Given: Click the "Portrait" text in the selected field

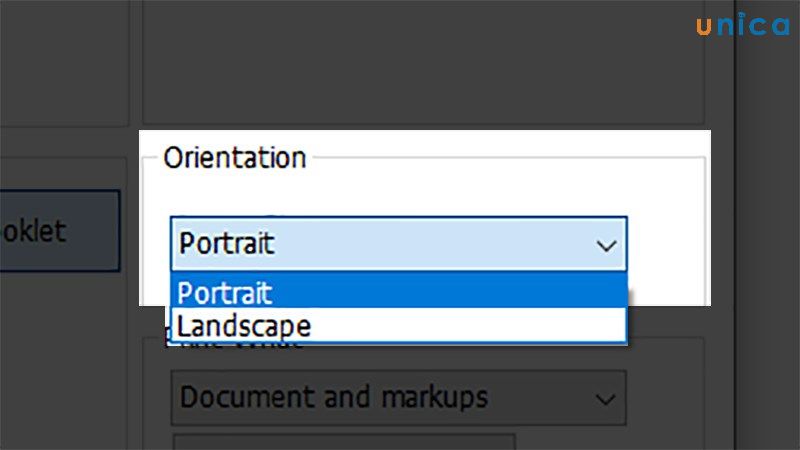Looking at the screenshot, I should pos(226,244).
